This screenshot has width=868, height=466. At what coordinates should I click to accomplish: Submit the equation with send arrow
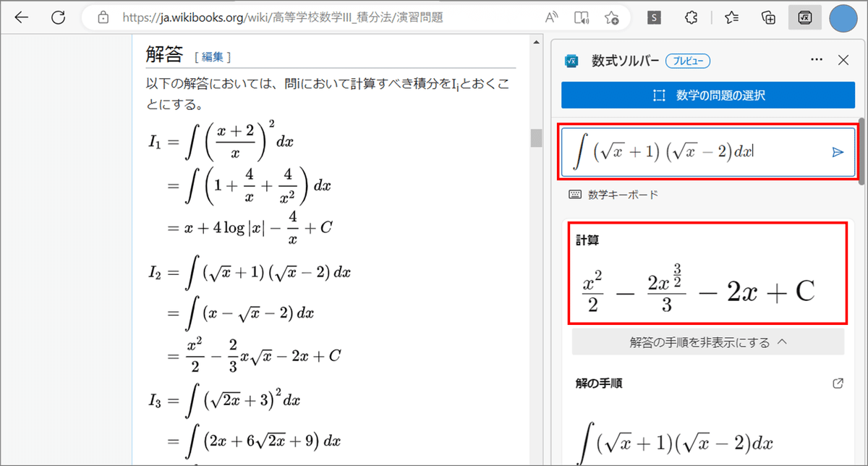click(838, 152)
